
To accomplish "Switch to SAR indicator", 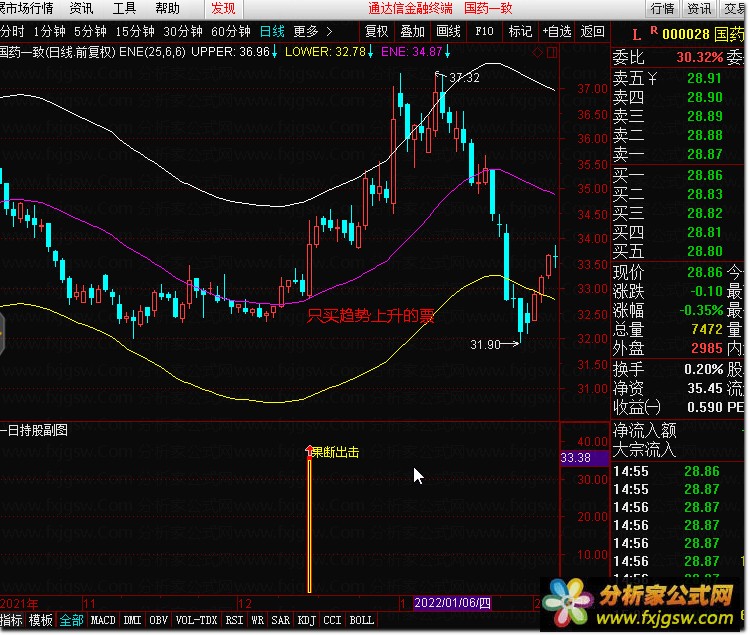I will click(280, 620).
